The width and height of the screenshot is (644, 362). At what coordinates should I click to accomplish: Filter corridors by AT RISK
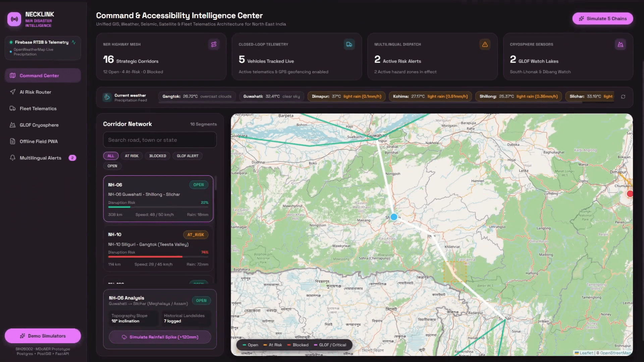[131, 156]
